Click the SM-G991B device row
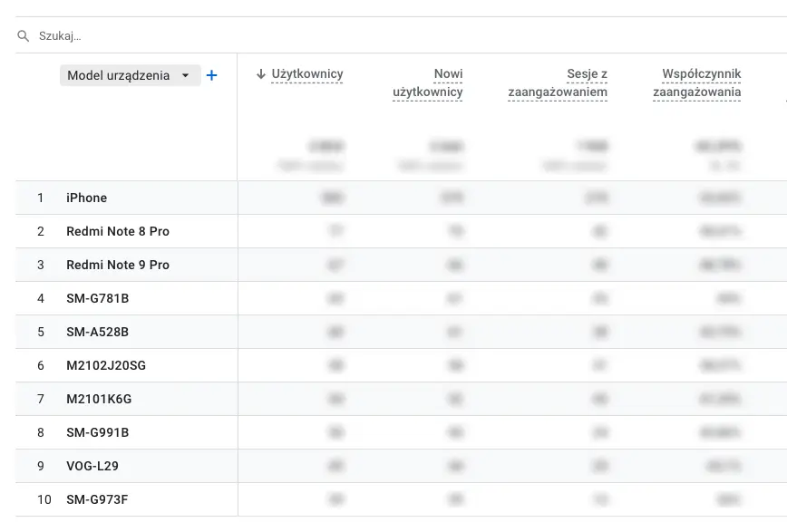The image size is (787, 532). (98, 432)
